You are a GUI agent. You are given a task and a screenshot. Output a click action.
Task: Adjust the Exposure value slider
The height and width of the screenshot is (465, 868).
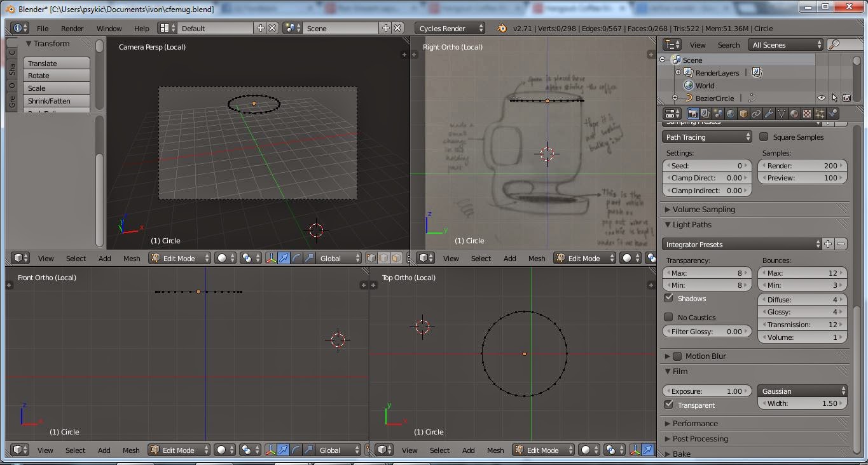(x=707, y=391)
